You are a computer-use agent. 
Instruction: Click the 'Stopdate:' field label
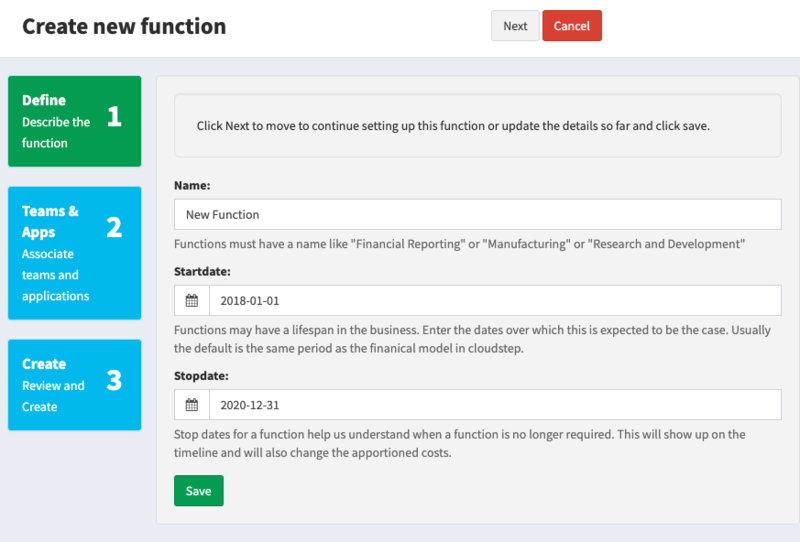pyautogui.click(x=201, y=376)
